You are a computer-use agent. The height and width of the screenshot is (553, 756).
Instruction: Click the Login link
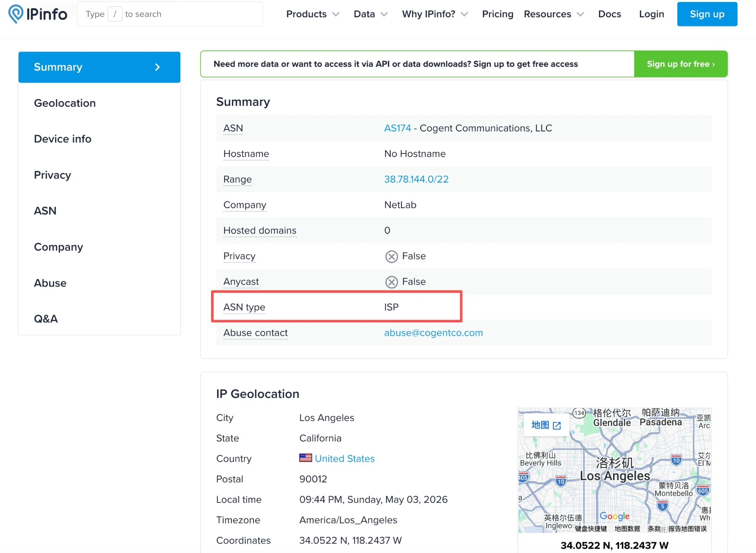tap(651, 14)
